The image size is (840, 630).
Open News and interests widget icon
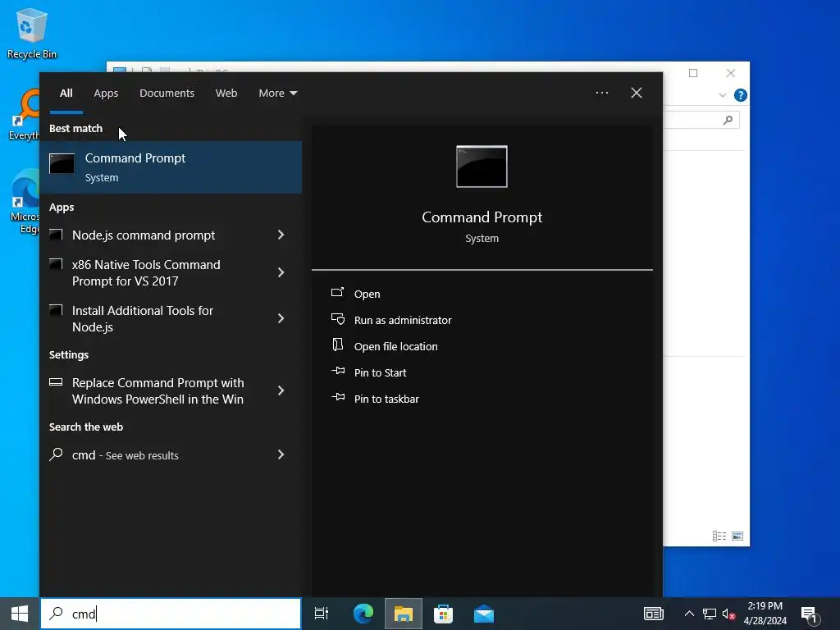654,614
